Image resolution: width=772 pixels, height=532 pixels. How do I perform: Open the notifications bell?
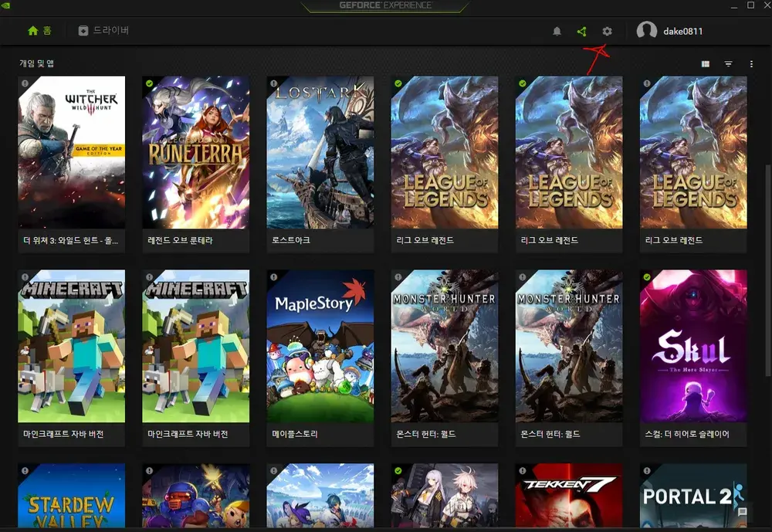click(557, 31)
